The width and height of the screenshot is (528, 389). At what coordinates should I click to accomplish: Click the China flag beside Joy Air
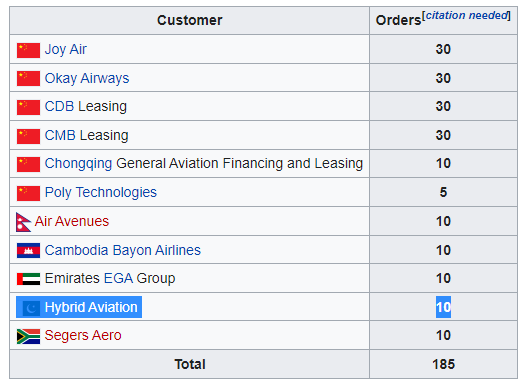pos(28,50)
